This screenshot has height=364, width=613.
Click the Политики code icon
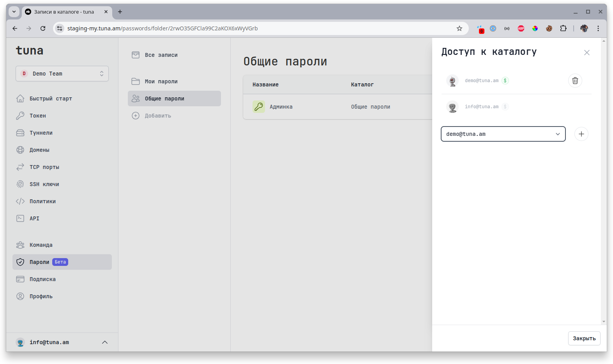(x=20, y=201)
